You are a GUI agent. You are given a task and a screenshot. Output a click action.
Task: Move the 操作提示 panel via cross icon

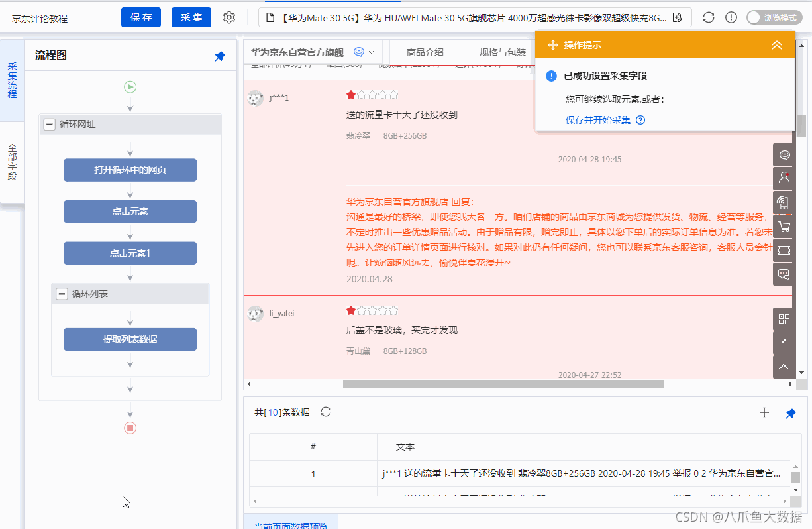coord(553,45)
